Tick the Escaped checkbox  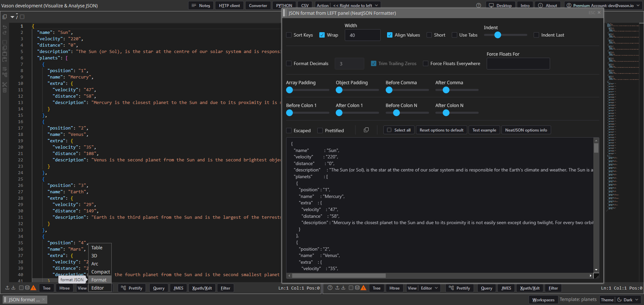[x=289, y=131]
